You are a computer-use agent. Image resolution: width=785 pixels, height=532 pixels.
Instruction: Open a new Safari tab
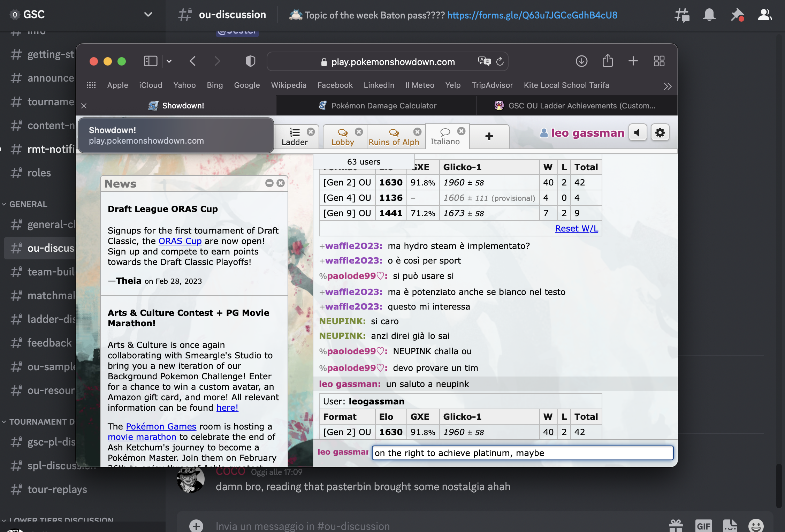[633, 61]
